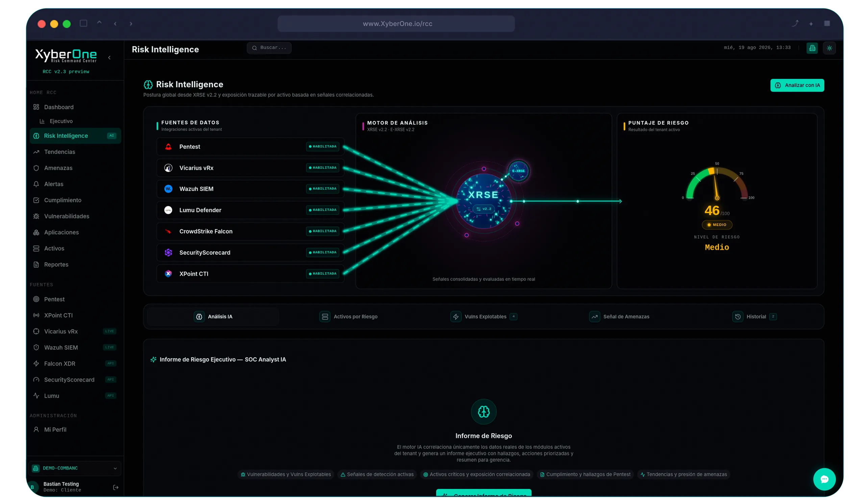The image size is (865, 504).
Task: Click the Habilitada badge on the XPoint CTI row
Action: pos(323,273)
